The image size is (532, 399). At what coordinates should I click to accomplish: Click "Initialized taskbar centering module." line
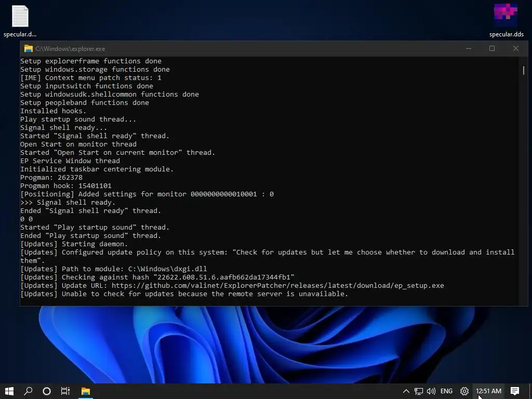pyautogui.click(x=97, y=169)
